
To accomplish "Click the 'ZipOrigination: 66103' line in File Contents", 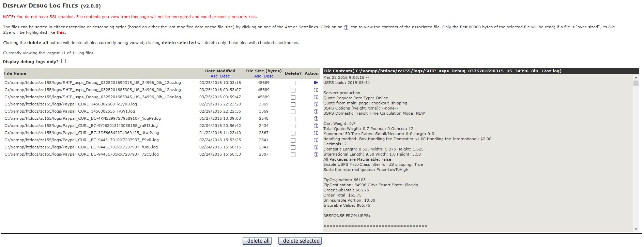I will (x=344, y=180).
